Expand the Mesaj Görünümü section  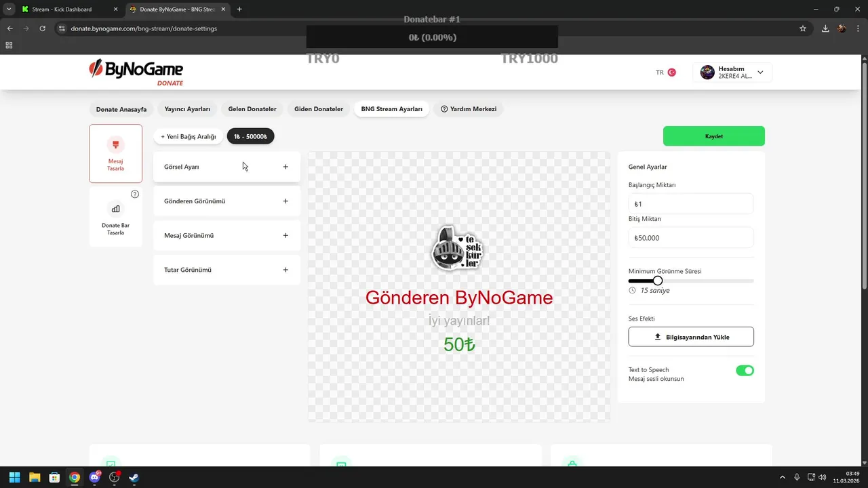226,235
